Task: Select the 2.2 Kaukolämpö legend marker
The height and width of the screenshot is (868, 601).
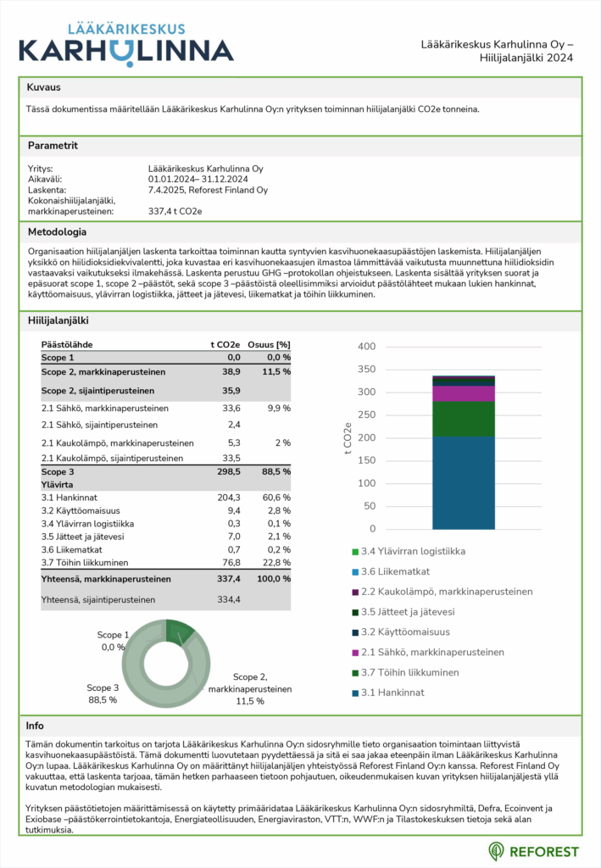Action: click(353, 592)
